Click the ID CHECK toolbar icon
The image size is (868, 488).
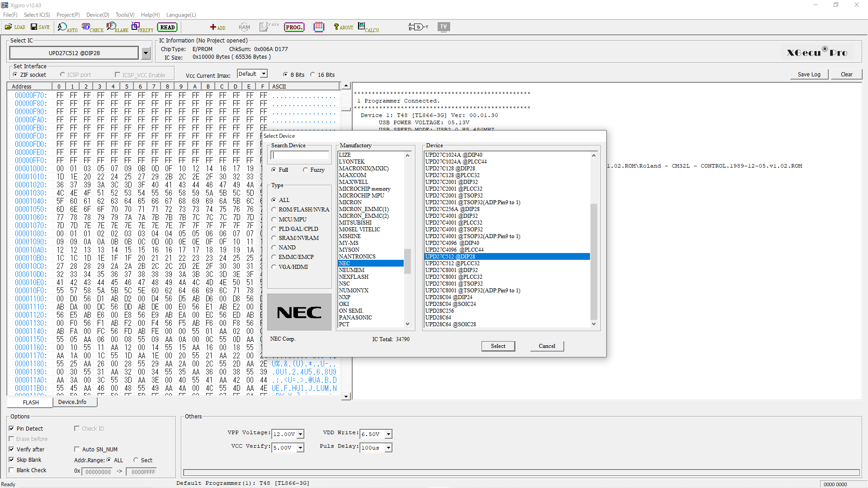(92, 28)
